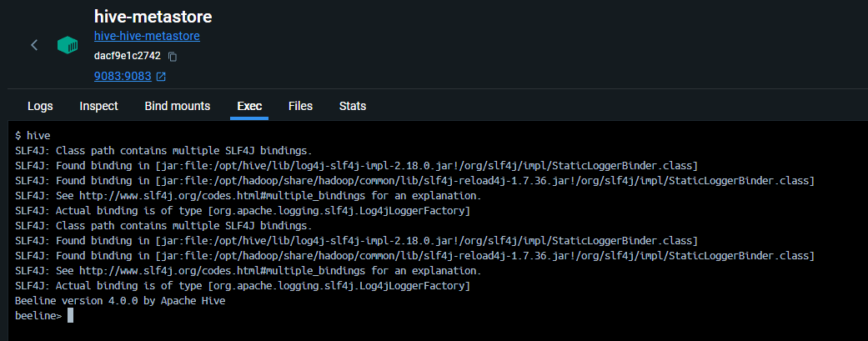This screenshot has height=341, width=868.
Task: Open the Inspect tab
Action: (98, 106)
